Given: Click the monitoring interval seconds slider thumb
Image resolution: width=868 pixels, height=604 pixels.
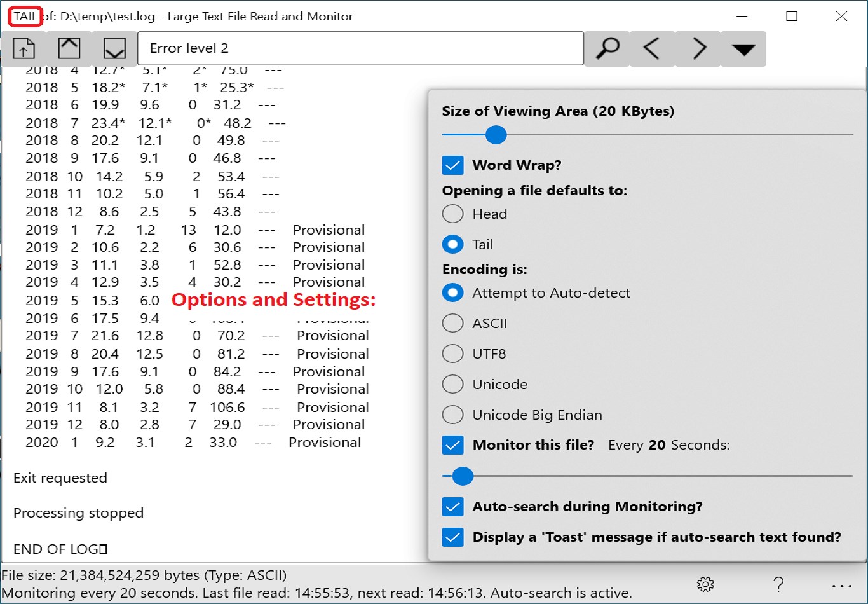Looking at the screenshot, I should coord(463,476).
